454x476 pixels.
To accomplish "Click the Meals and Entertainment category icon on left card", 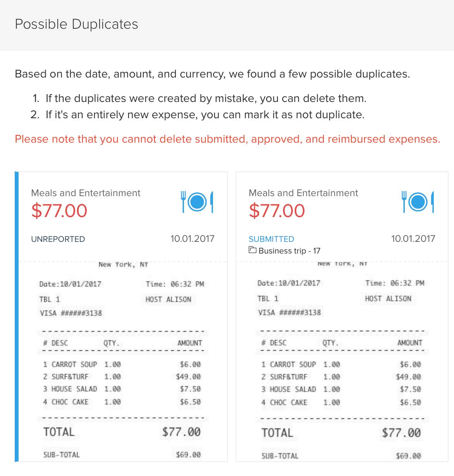I will pyautogui.click(x=196, y=202).
